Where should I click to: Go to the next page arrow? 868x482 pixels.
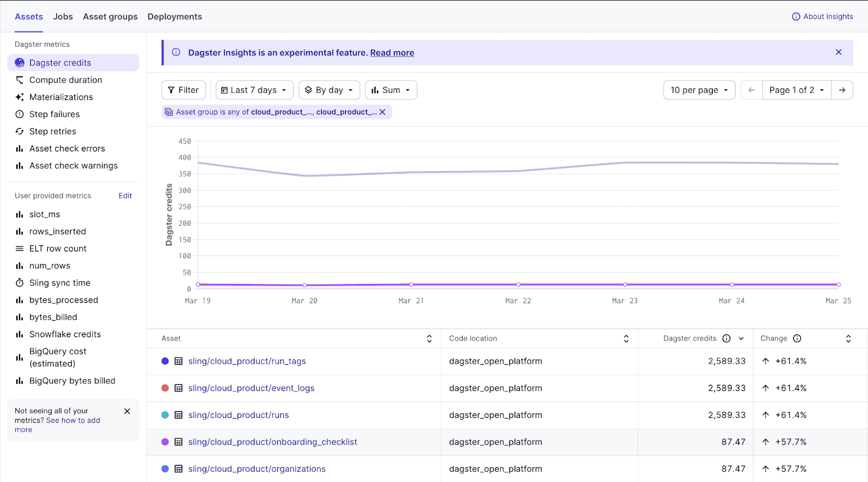click(x=842, y=90)
